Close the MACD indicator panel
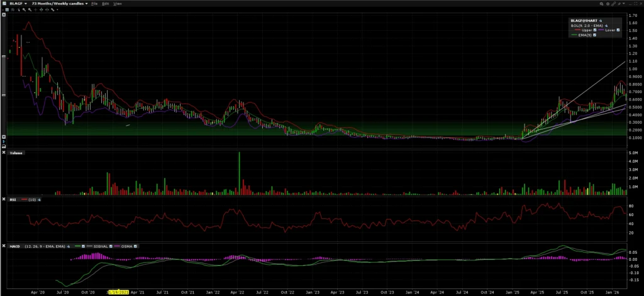This screenshot has height=296, width=644. (4, 245)
